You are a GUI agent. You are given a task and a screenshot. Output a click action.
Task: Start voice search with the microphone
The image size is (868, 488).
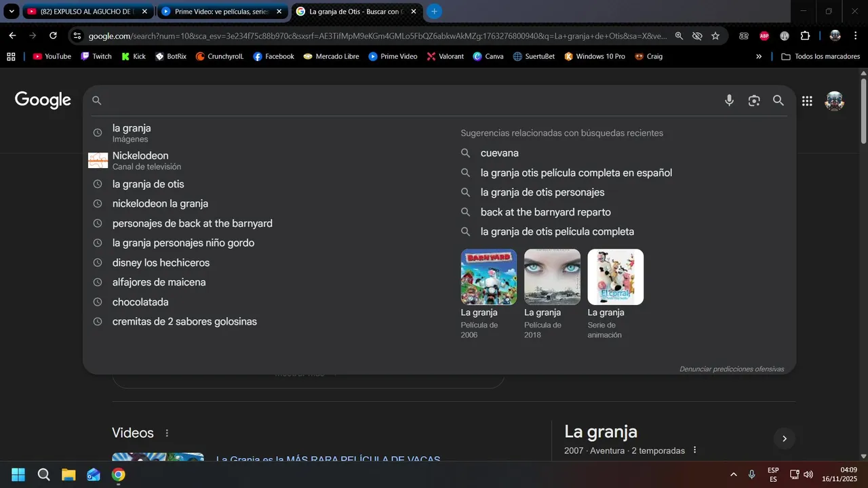(729, 100)
